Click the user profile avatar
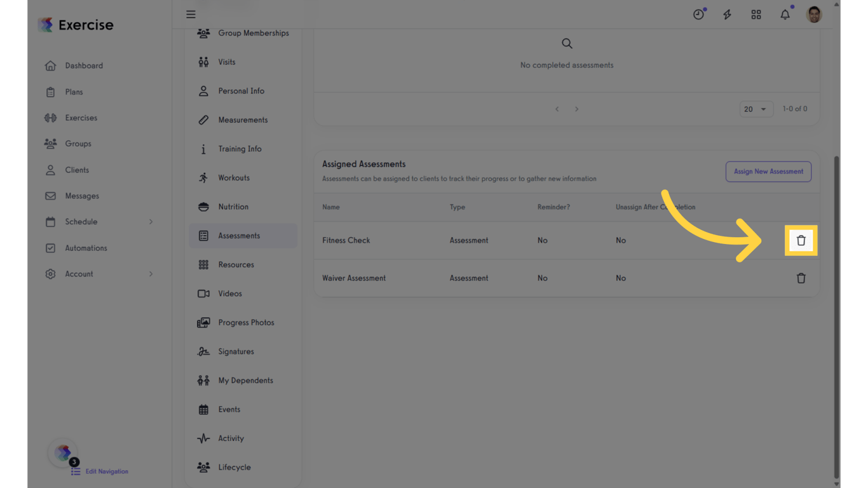The image size is (868, 488). [x=814, y=14]
